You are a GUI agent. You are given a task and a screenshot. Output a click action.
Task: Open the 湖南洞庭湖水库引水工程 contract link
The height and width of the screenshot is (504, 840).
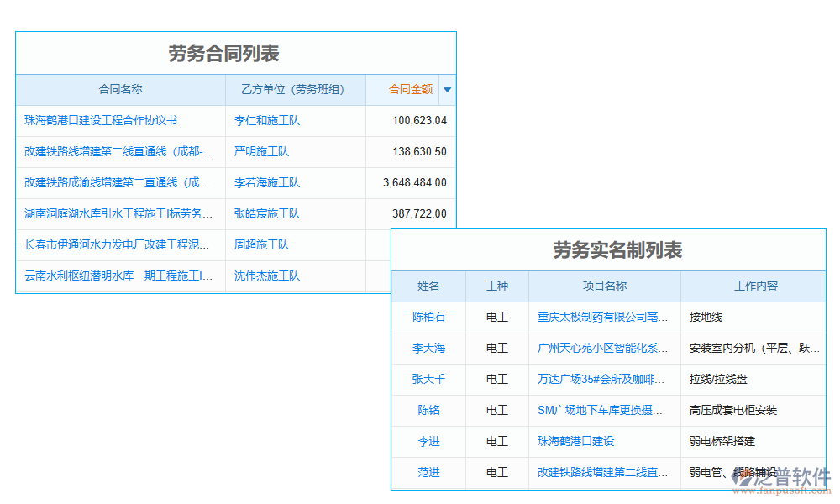click(x=118, y=214)
